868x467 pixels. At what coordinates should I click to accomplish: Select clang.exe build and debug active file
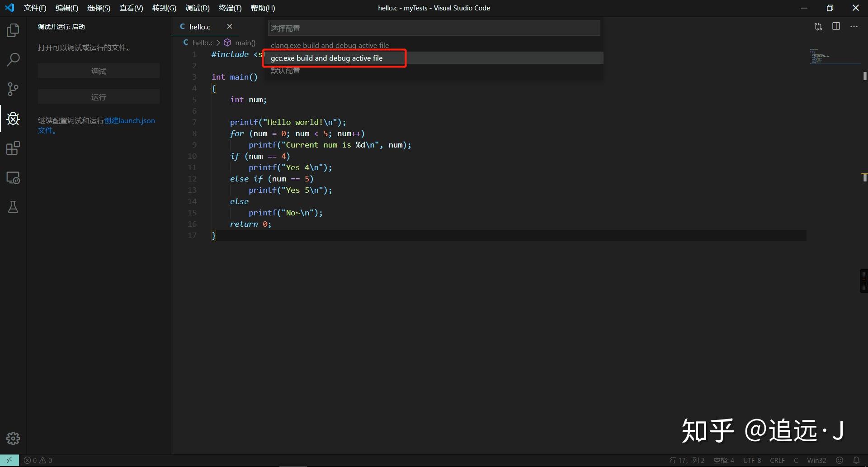[x=329, y=45]
